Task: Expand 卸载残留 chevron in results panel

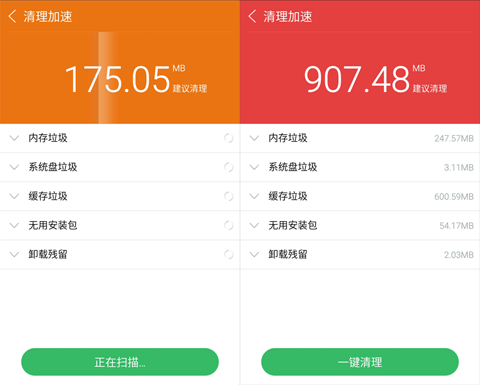Action: 254,255
